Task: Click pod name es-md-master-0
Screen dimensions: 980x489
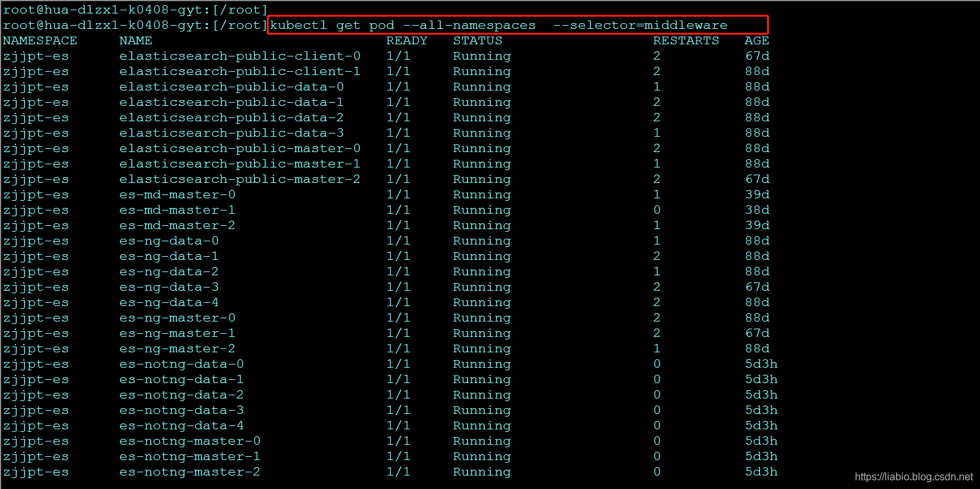Action: pyautogui.click(x=177, y=194)
